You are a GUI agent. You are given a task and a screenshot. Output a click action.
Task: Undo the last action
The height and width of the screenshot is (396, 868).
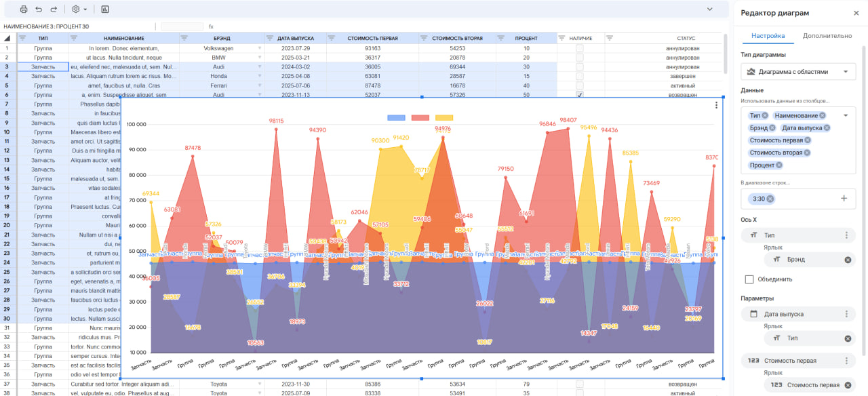[39, 9]
